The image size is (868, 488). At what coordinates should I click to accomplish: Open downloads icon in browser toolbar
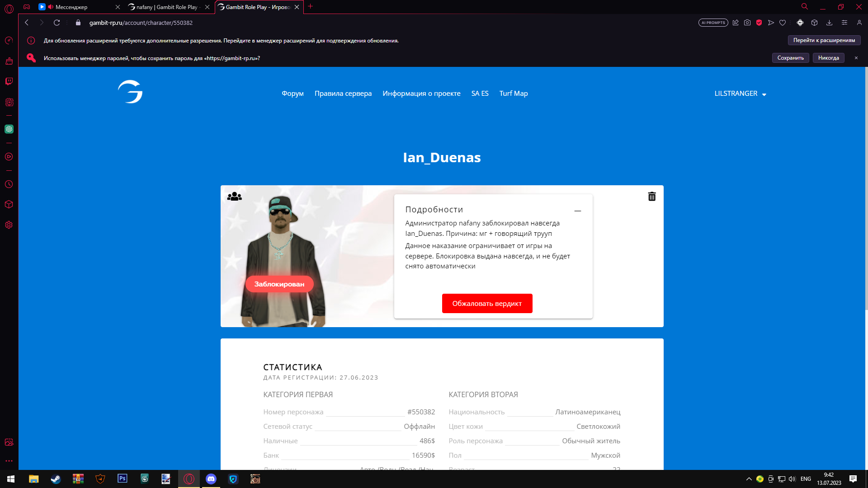point(829,23)
